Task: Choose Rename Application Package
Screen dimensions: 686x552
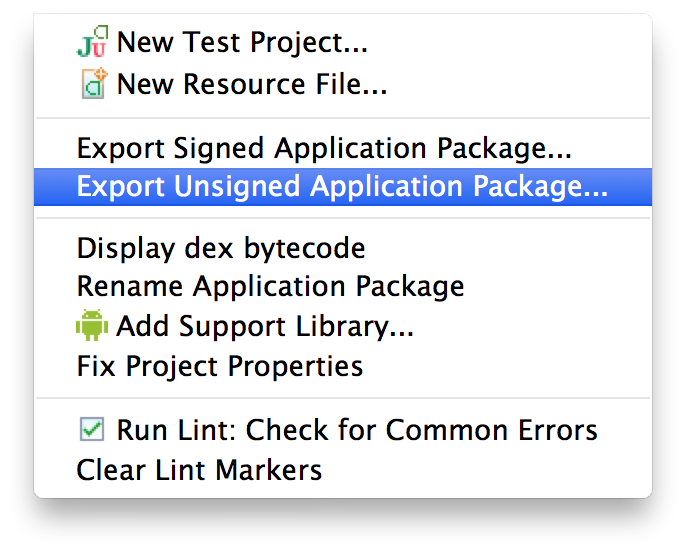Action: tap(270, 287)
